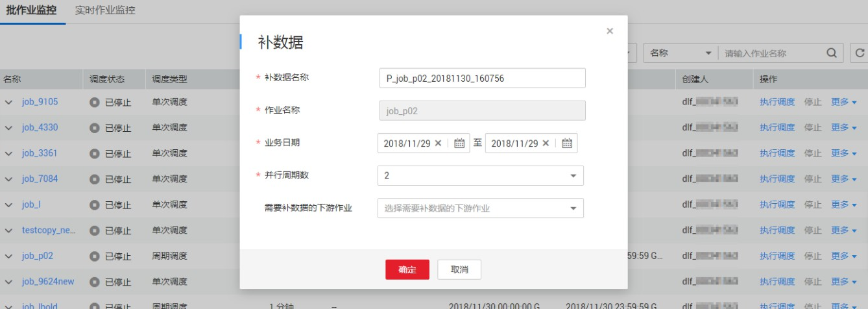Image resolution: width=868 pixels, height=309 pixels.
Task: Expand row job_7084
Action: [9, 179]
